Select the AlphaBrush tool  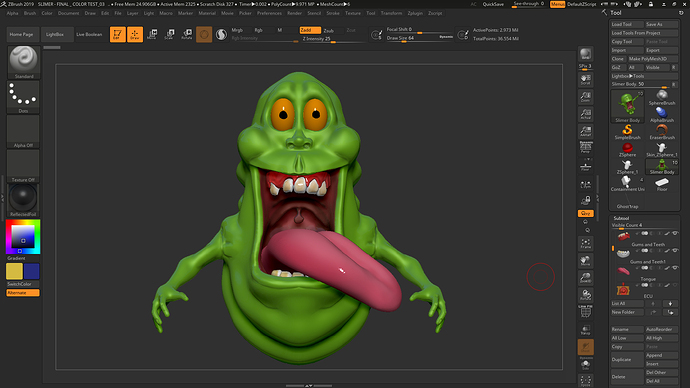[x=662, y=115]
